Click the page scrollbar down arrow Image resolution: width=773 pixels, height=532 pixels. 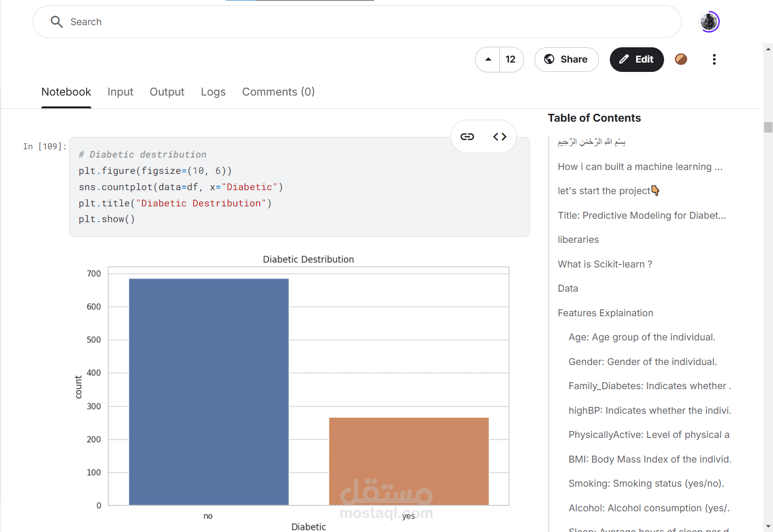click(x=768, y=527)
